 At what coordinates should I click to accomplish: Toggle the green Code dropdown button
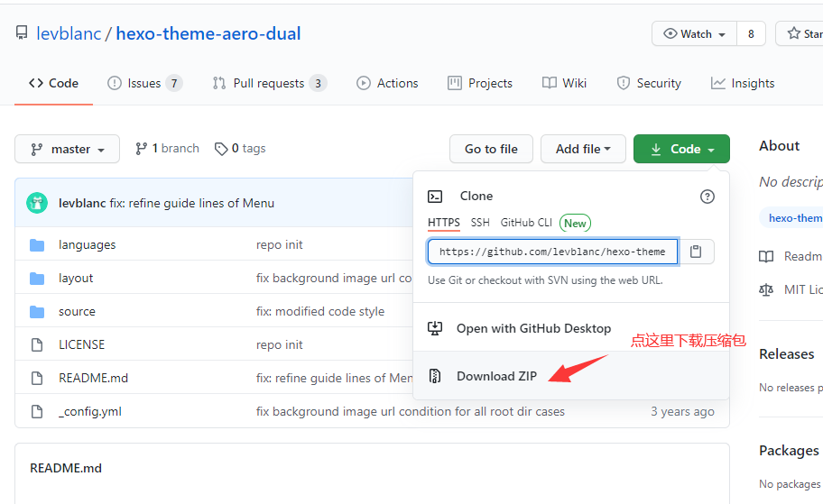point(681,149)
